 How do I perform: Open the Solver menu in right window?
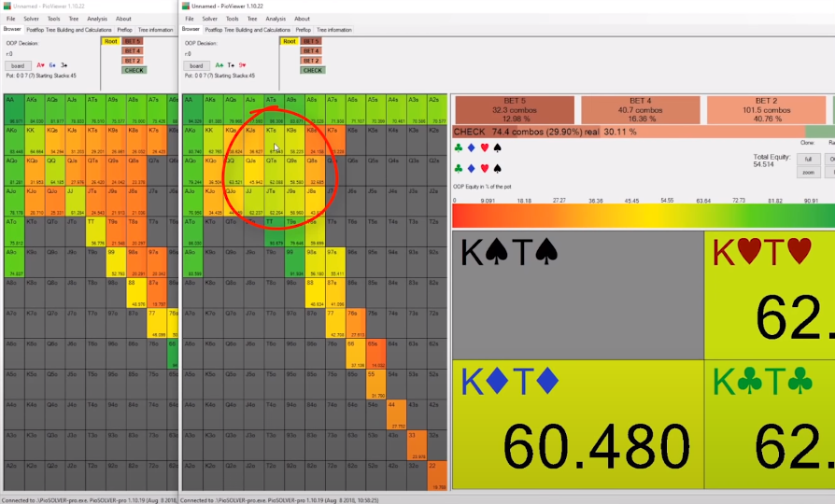[x=209, y=19]
